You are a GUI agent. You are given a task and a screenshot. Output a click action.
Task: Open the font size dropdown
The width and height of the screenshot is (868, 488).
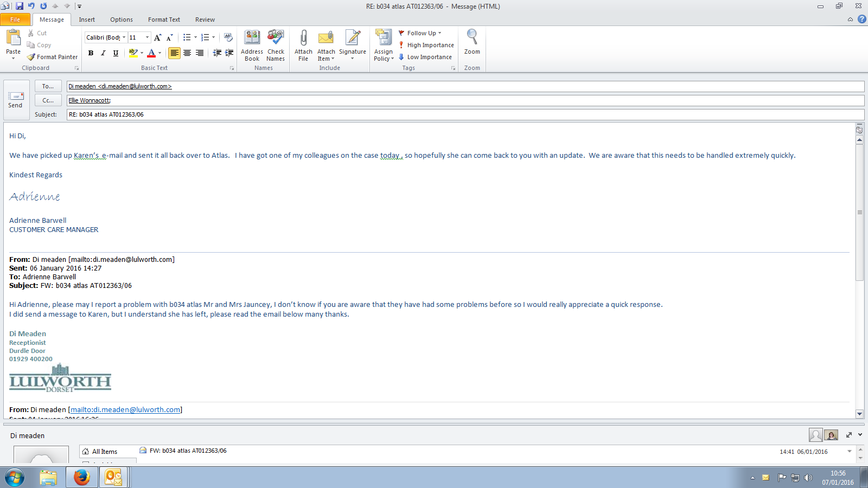(x=147, y=37)
